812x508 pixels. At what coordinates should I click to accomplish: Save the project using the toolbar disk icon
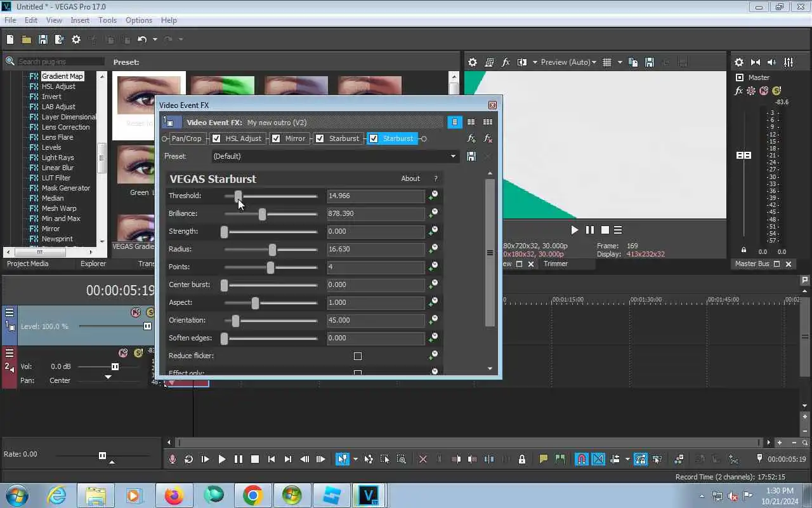[43, 39]
